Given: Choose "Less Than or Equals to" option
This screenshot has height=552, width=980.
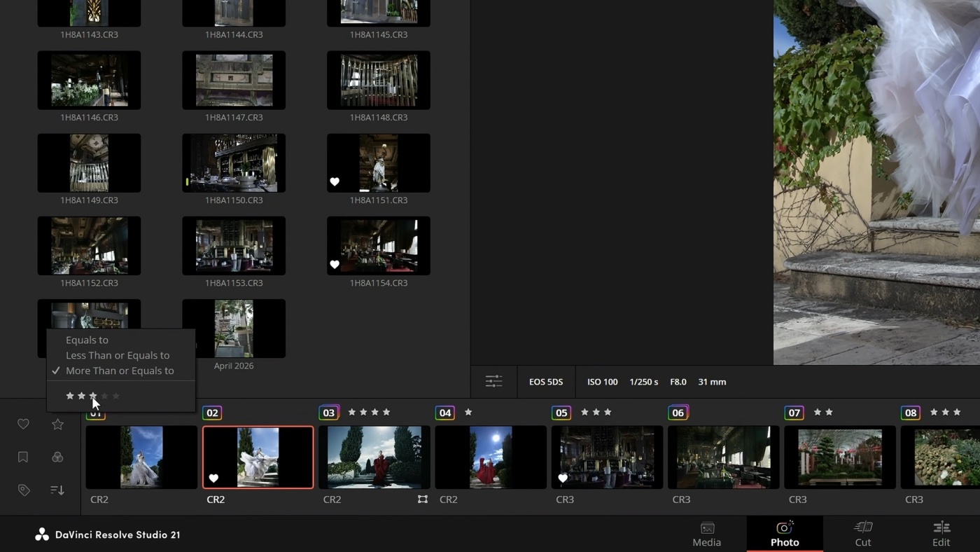Looking at the screenshot, I should click(x=118, y=355).
